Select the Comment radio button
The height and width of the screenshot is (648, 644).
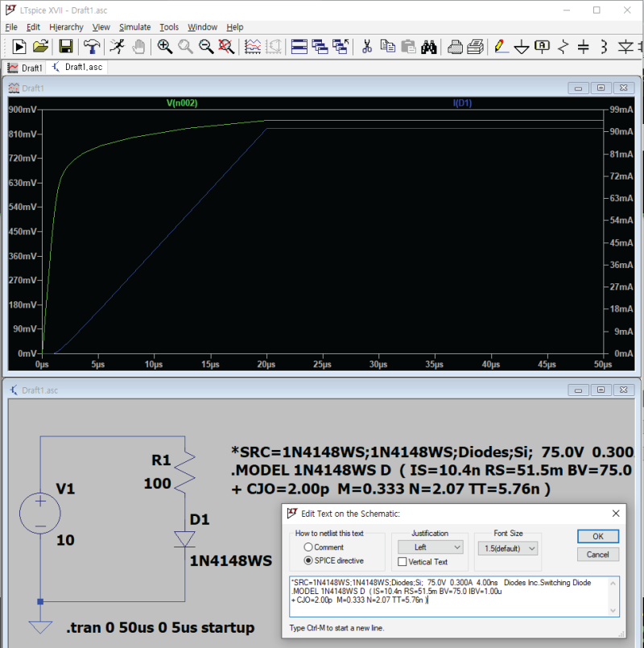(x=308, y=547)
